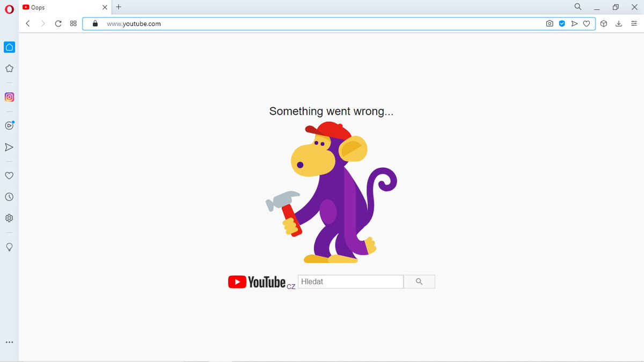
Task: Open sidebar setup three dots
Action: (9, 342)
